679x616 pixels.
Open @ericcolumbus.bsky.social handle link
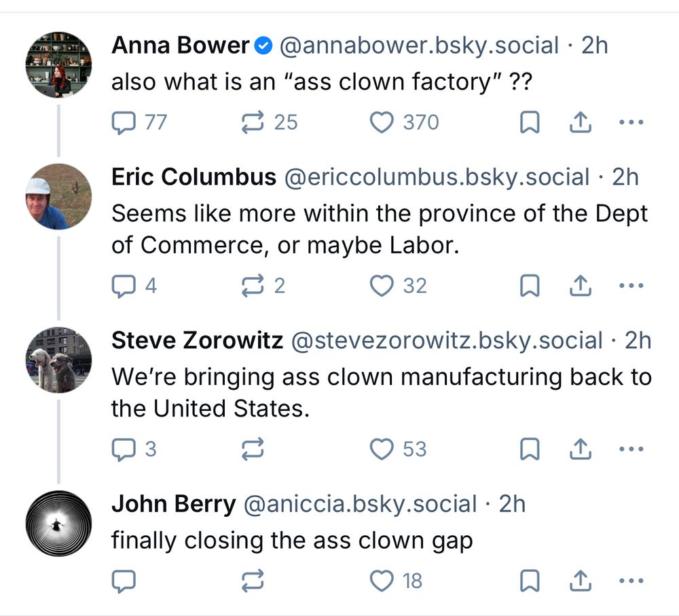click(x=435, y=177)
